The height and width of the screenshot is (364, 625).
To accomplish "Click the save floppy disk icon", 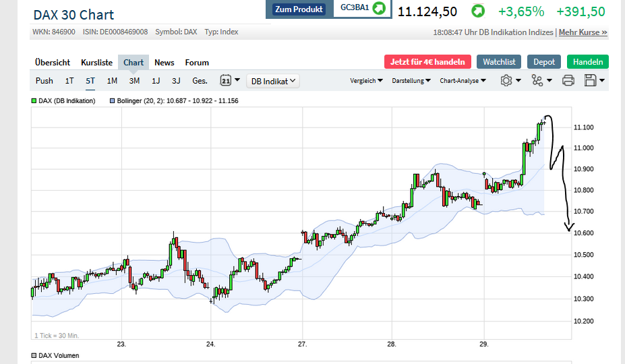I will point(590,81).
